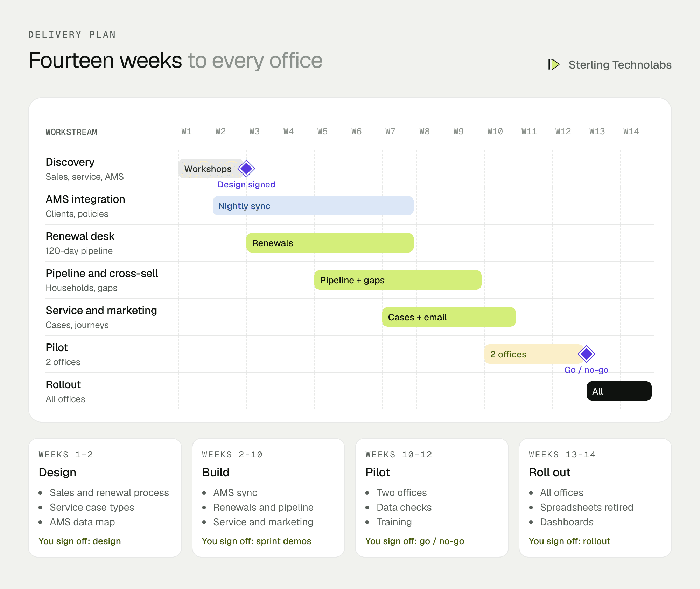Click the AMS data map bullet
Screen dimensions: 700x589
pos(82,522)
